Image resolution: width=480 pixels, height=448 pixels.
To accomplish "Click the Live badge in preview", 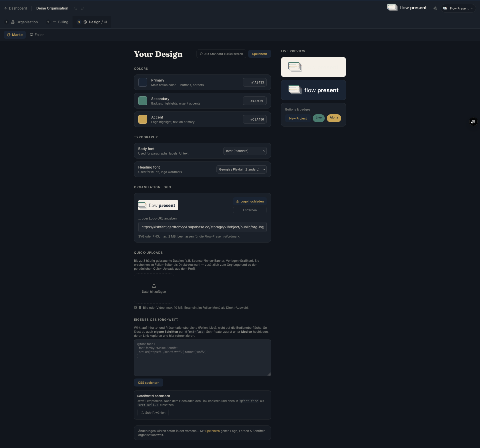I will point(319,118).
